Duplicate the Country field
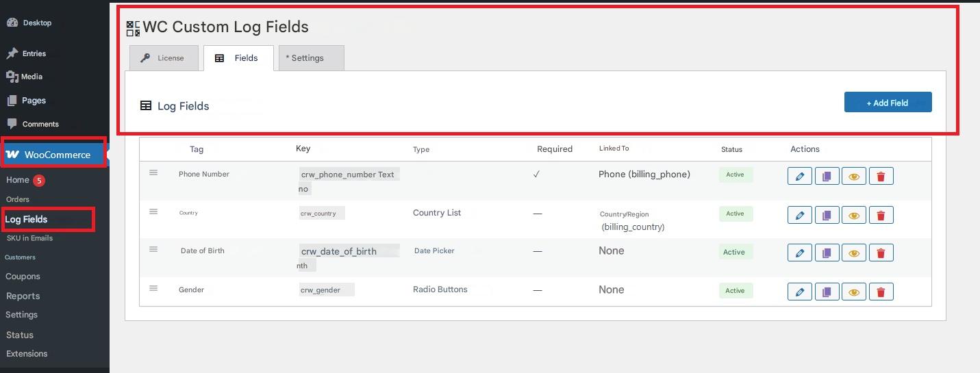 tap(827, 216)
